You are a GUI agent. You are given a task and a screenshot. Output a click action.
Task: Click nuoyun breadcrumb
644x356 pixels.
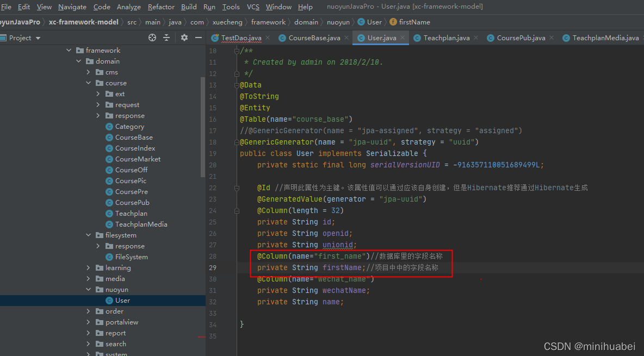tap(338, 22)
